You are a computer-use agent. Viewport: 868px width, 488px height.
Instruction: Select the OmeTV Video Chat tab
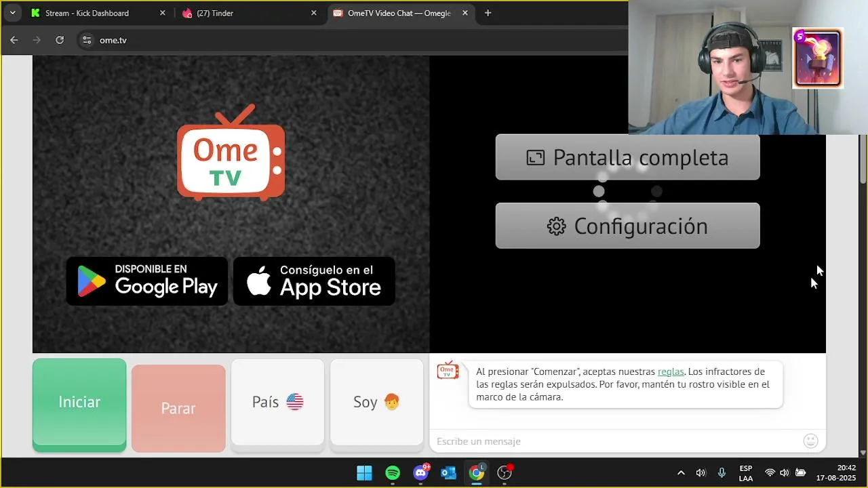click(400, 13)
